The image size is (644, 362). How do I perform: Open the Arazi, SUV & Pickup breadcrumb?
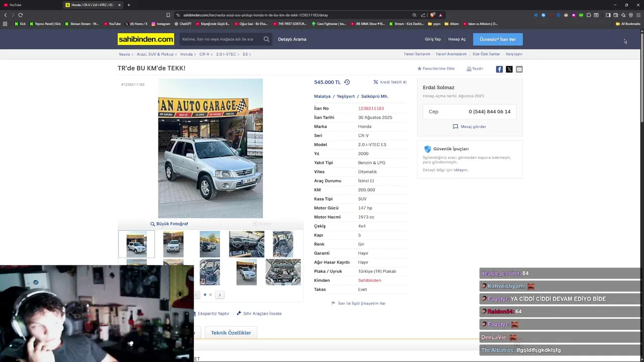click(155, 54)
